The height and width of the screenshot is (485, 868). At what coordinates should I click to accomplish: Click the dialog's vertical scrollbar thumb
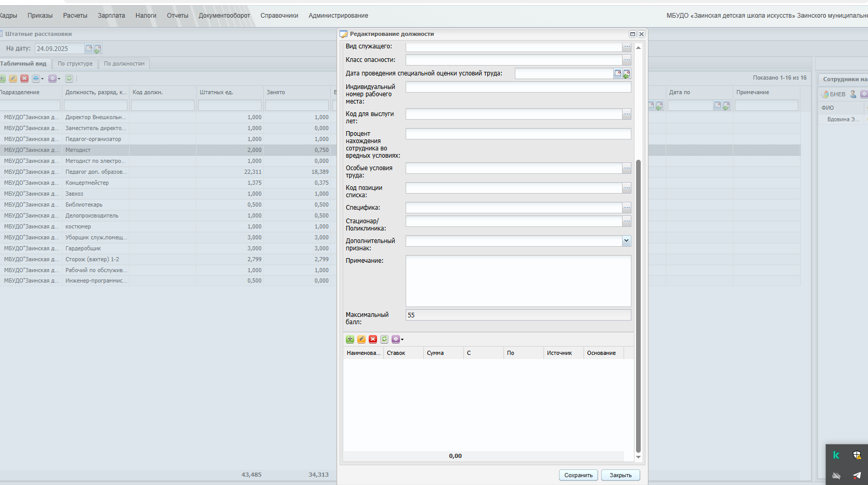tap(638, 306)
